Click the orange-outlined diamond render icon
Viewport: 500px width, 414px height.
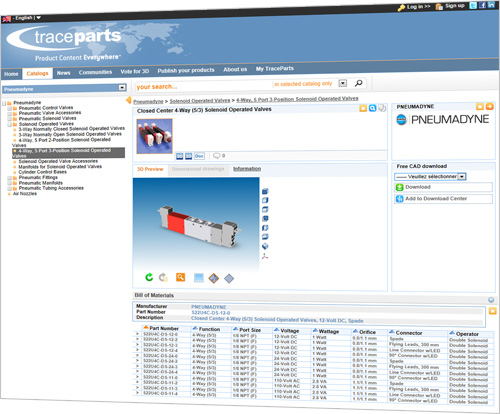click(x=214, y=278)
